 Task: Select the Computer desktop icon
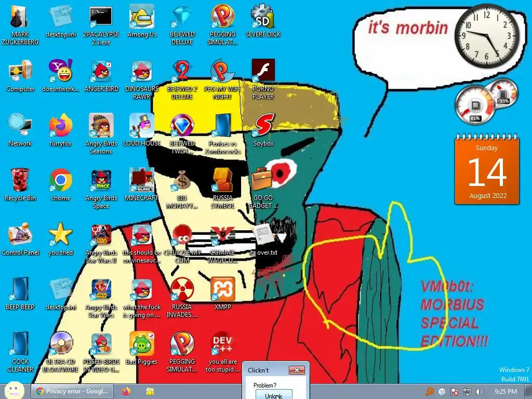coord(20,76)
